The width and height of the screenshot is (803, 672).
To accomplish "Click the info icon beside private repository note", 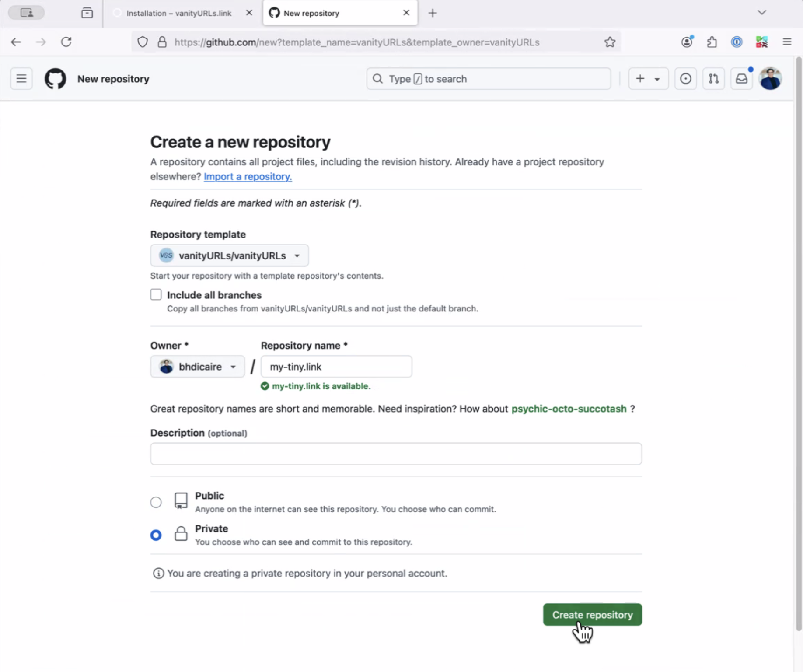I will click(158, 573).
